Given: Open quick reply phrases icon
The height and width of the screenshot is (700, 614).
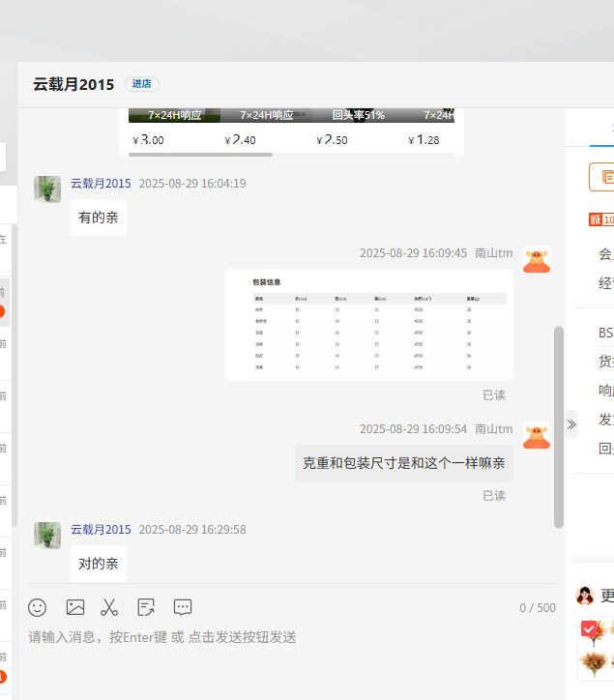Looking at the screenshot, I should click(x=183, y=607).
